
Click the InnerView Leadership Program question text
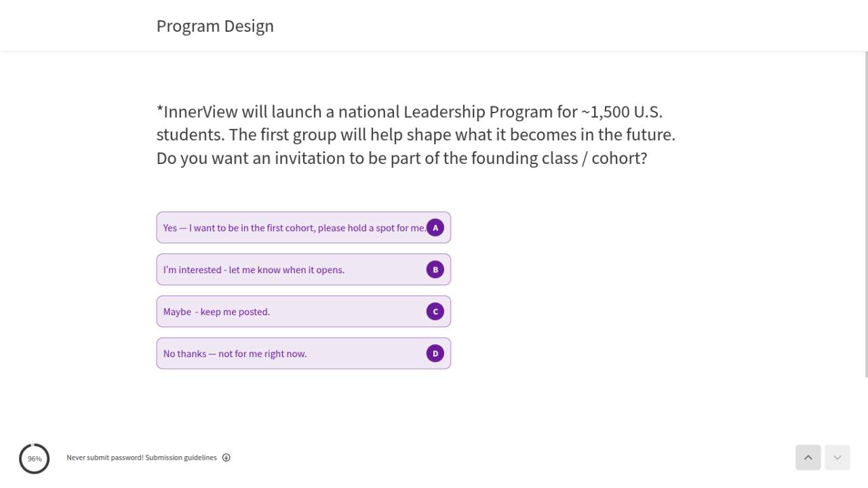click(416, 135)
